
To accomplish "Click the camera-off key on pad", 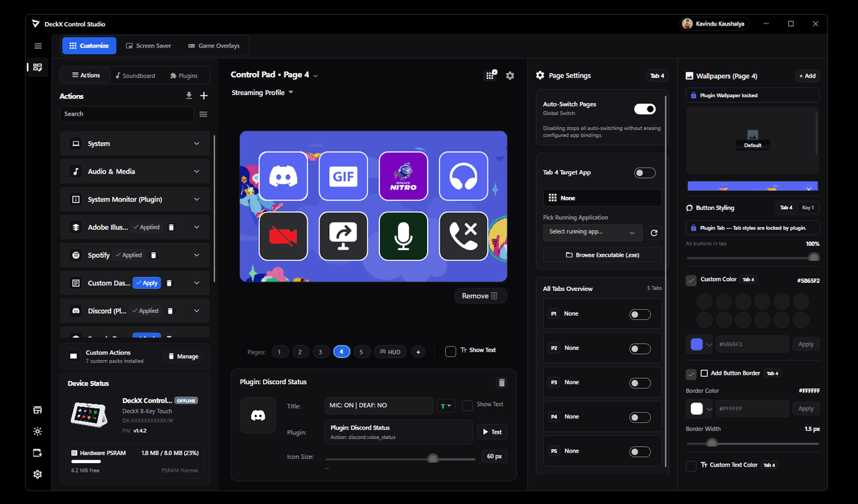I will click(283, 236).
